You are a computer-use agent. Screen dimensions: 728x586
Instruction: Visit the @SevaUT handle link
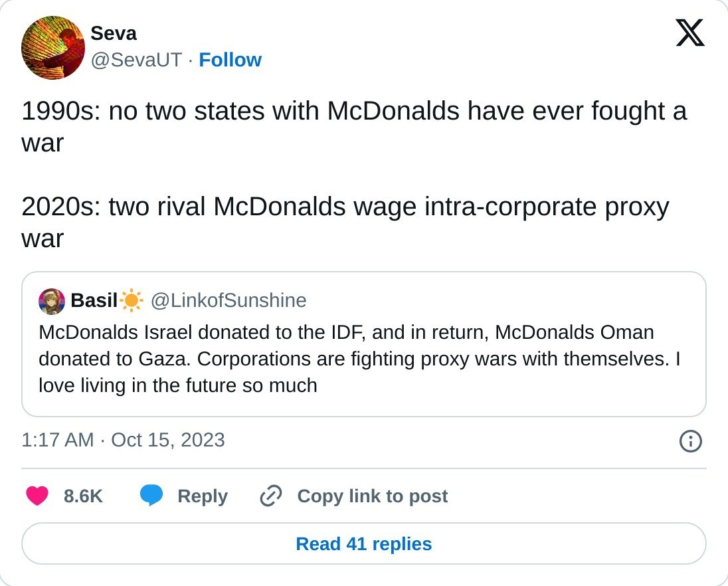(136, 60)
